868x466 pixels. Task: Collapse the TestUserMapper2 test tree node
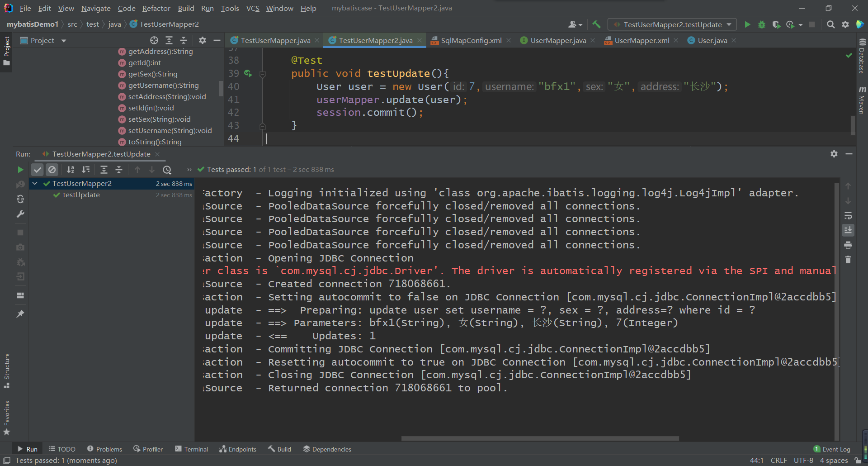point(35,184)
